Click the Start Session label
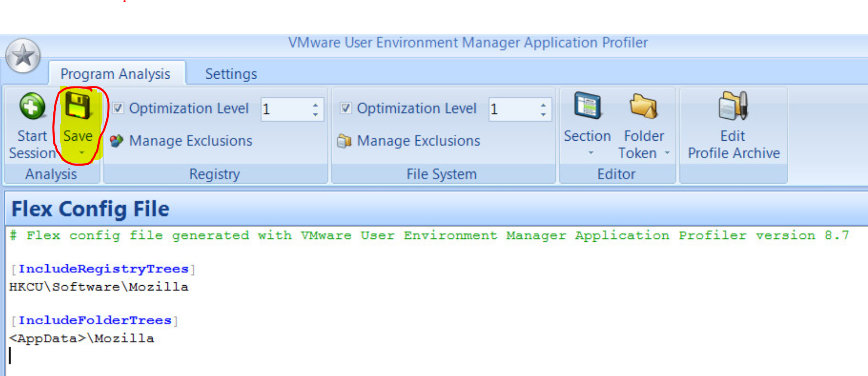This screenshot has width=868, height=376. pos(32,145)
